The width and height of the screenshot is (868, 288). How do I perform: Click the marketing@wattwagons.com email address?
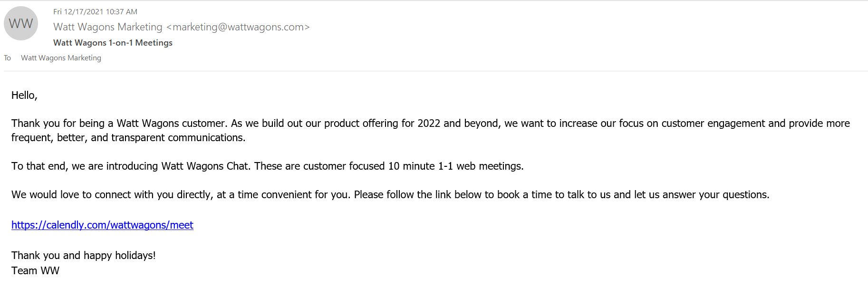point(238,27)
